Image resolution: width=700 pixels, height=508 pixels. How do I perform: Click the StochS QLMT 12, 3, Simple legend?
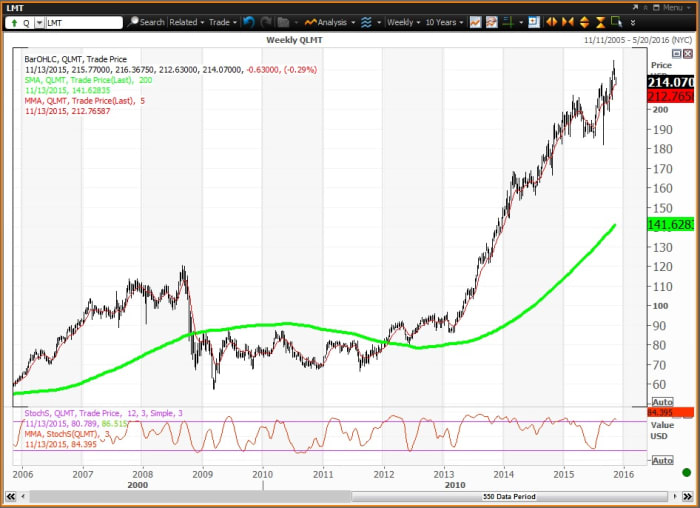point(103,413)
